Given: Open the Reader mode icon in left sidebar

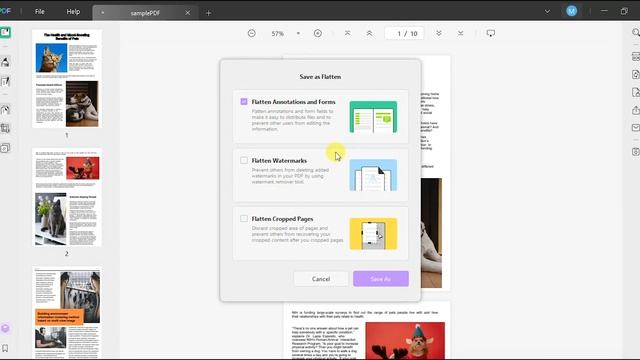Looking at the screenshot, I should (5, 32).
